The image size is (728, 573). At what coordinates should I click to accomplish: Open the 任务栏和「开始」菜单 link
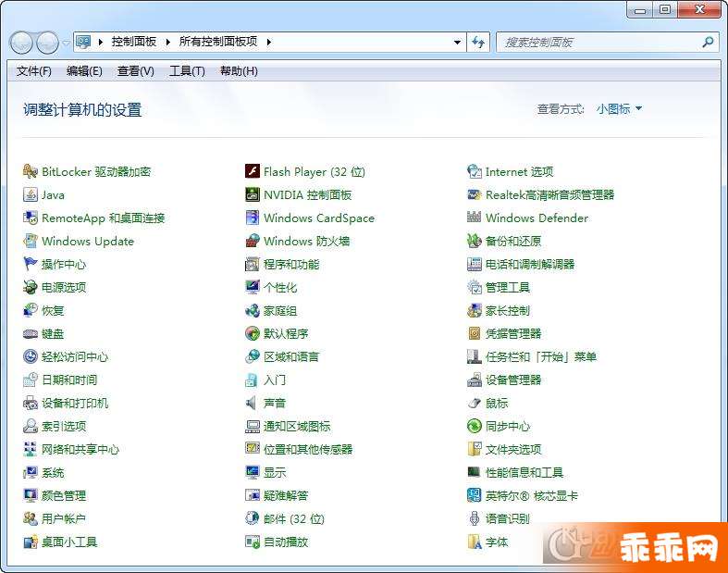click(x=541, y=357)
